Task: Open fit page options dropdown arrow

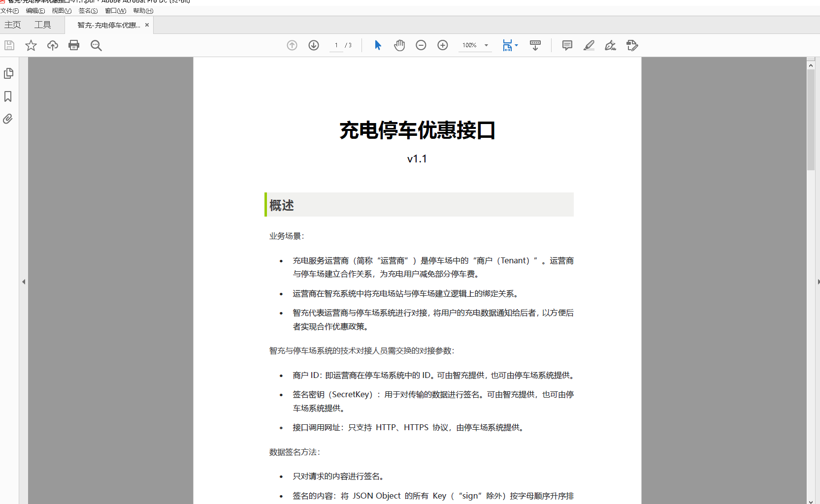Action: (516, 45)
